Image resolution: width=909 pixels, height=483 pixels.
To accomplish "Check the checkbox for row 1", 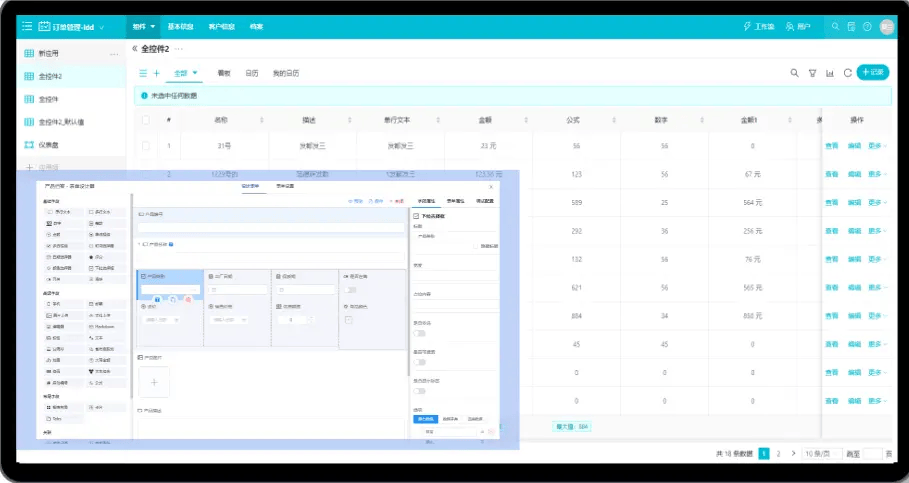I will coord(146,146).
